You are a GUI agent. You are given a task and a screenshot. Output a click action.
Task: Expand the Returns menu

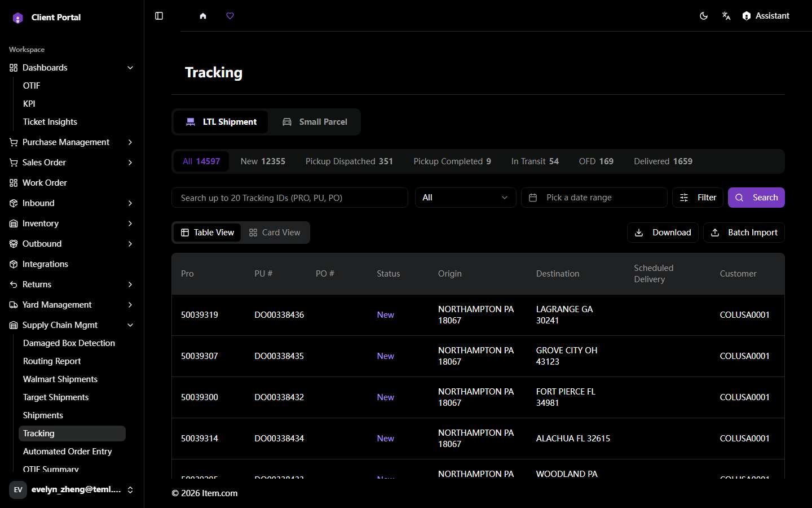[130, 284]
